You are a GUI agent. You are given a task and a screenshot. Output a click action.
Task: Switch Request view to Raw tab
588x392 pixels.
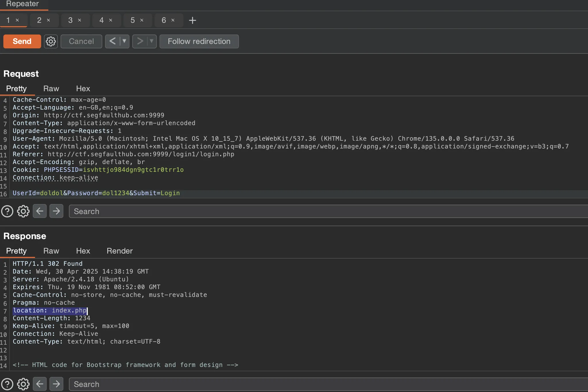[51, 88]
